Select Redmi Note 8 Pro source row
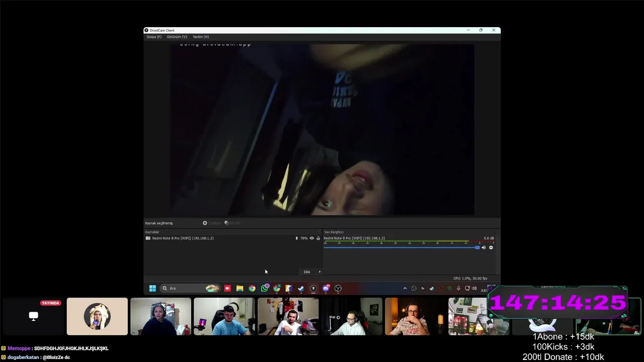 pyautogui.click(x=233, y=238)
